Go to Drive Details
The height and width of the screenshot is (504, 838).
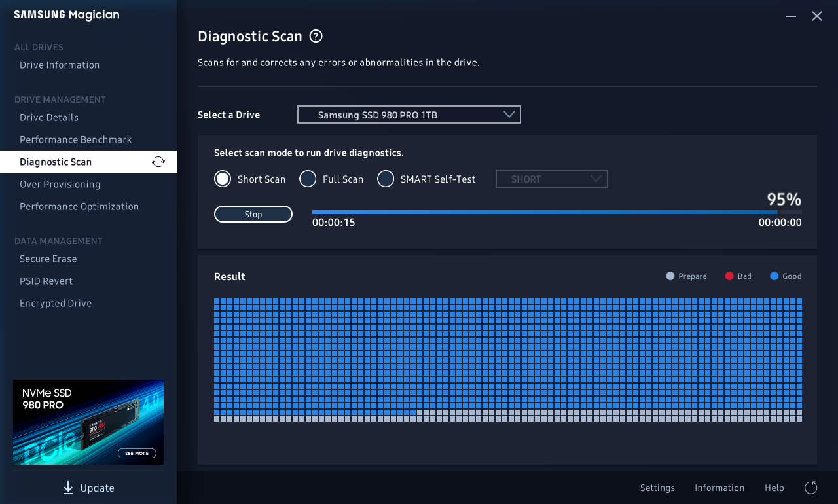click(x=49, y=117)
